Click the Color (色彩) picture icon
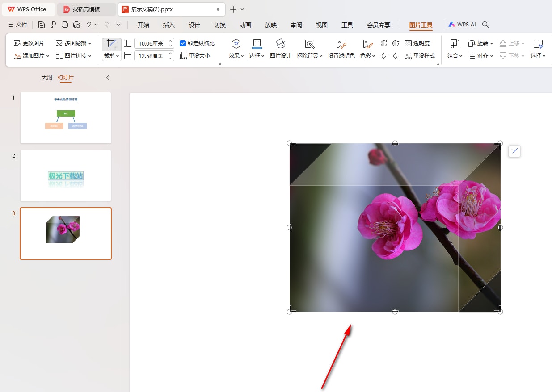The height and width of the screenshot is (392, 552). (367, 44)
